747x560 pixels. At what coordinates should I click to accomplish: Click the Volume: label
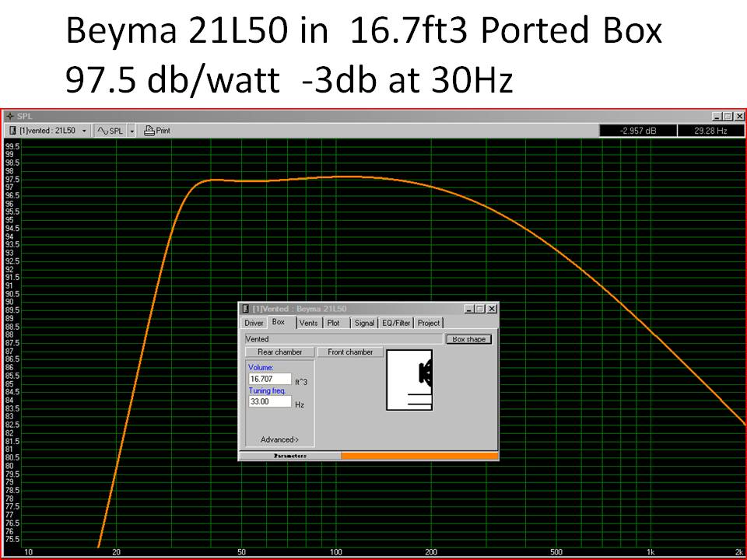click(x=261, y=368)
